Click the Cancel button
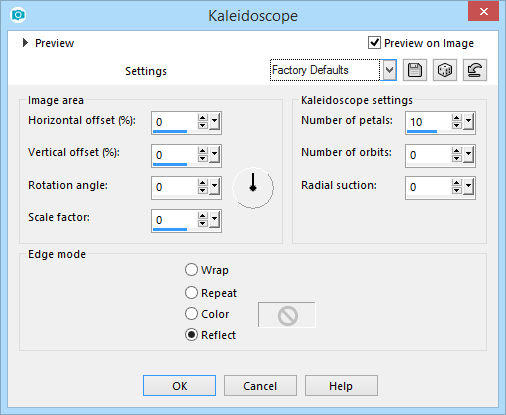Screen dimensions: 506x415 coord(260,386)
